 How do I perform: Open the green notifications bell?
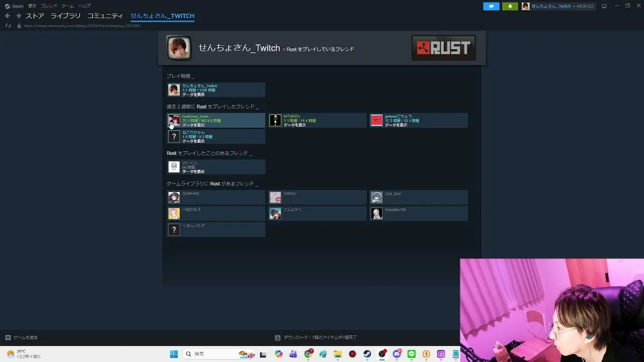tap(510, 6)
